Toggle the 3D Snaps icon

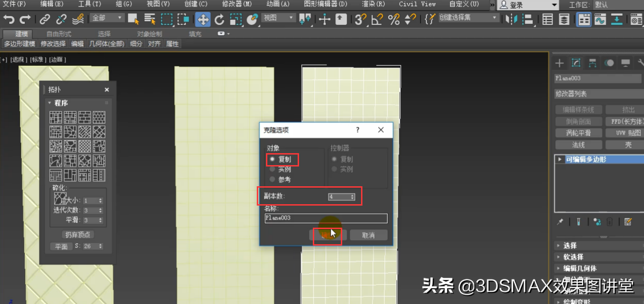[361, 19]
